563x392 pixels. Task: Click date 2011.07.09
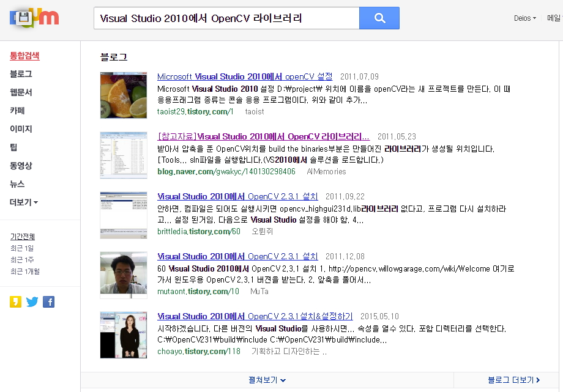click(359, 76)
